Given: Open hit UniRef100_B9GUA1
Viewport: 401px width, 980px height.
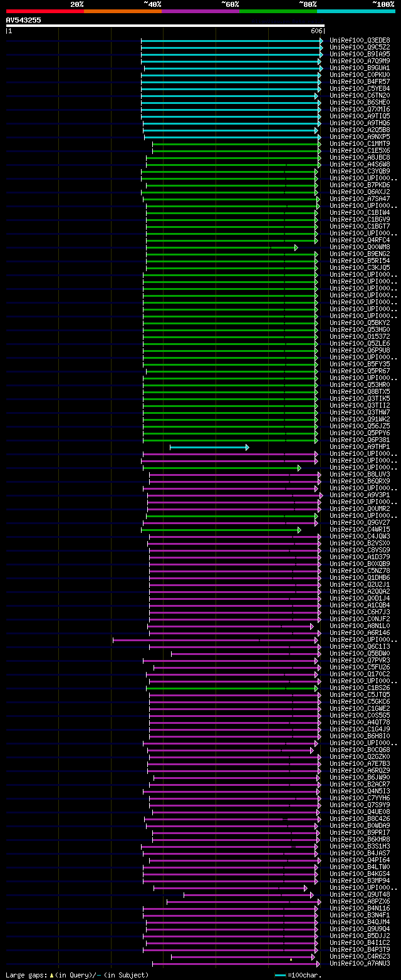Looking at the screenshot, I should (360, 68).
